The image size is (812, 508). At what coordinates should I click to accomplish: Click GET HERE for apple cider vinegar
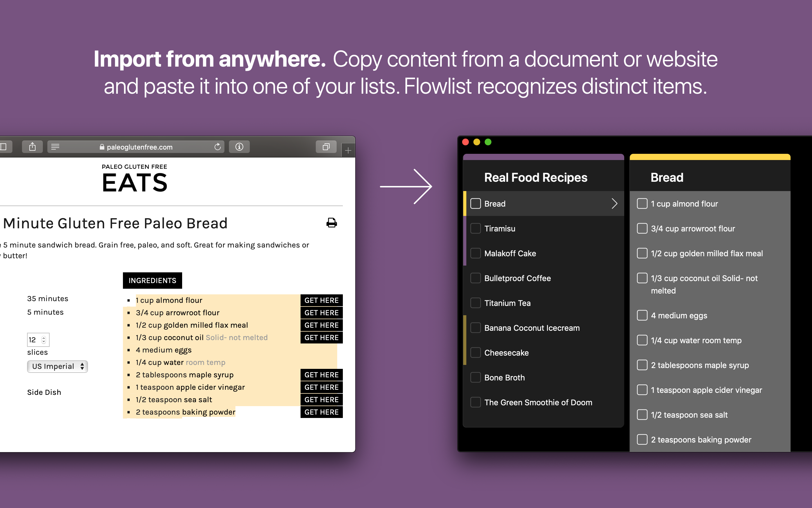(x=321, y=387)
